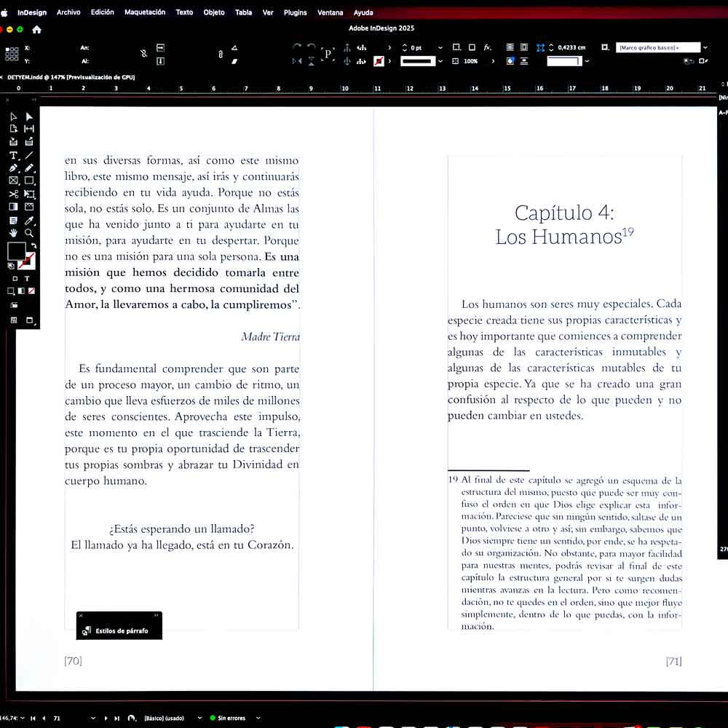Choose the Hand tool
728x728 pixels.
point(13,233)
